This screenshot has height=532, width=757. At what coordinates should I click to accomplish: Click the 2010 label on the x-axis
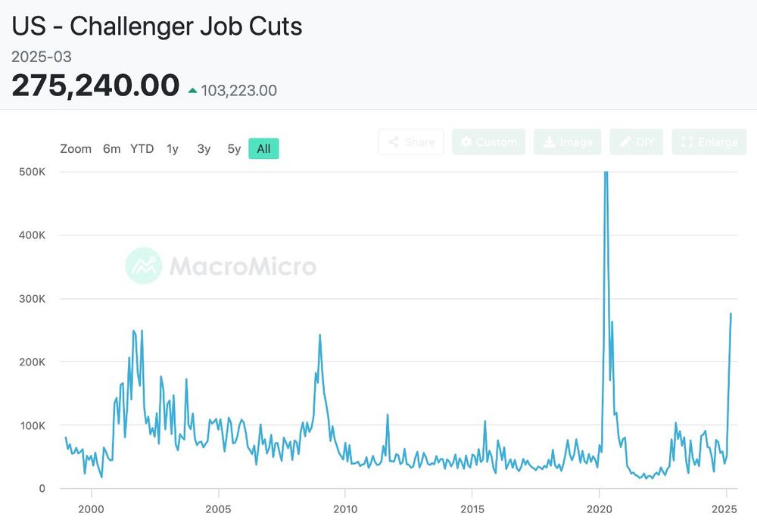pos(345,509)
